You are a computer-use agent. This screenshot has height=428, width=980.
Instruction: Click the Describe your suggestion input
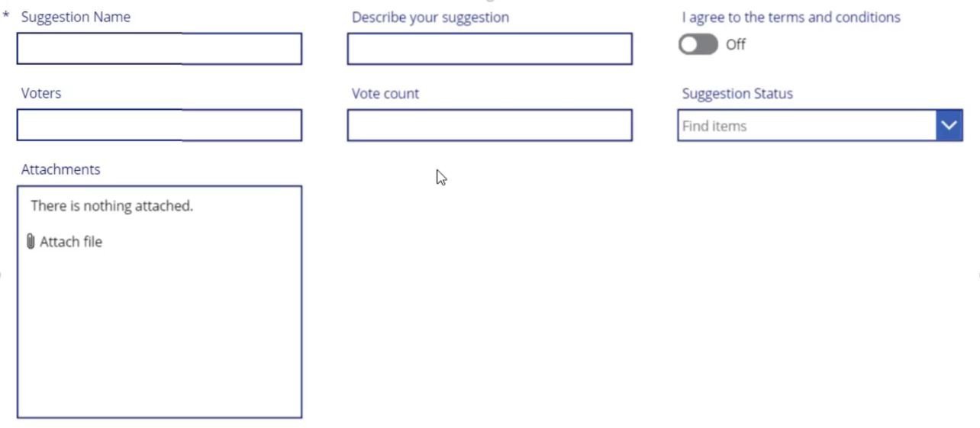(x=490, y=49)
